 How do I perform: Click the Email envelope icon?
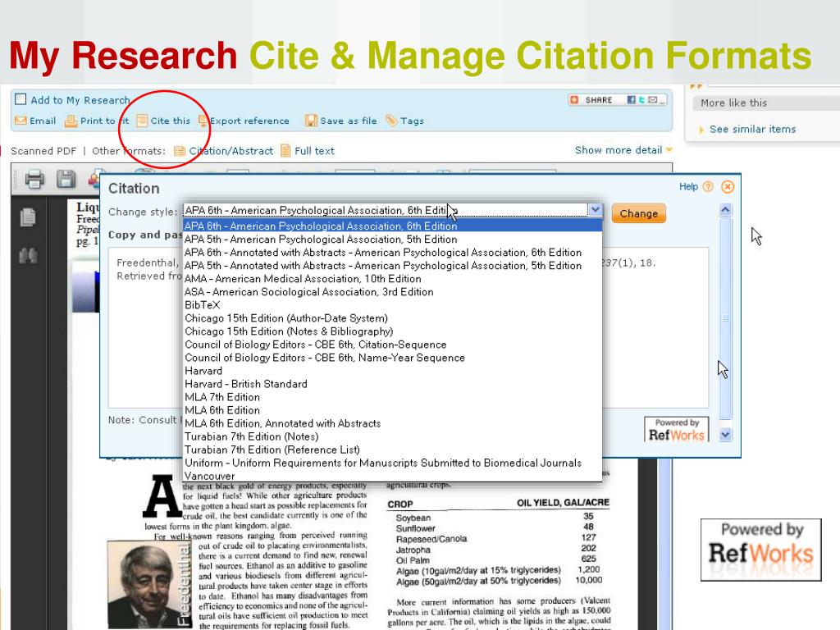[21, 121]
